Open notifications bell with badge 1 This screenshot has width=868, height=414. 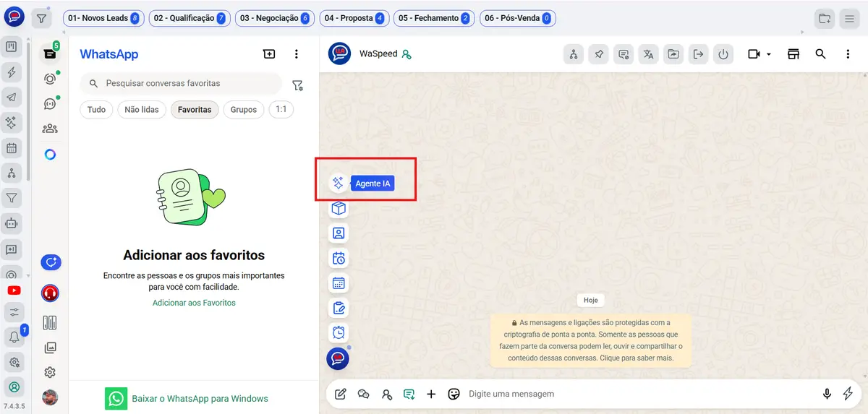13,336
